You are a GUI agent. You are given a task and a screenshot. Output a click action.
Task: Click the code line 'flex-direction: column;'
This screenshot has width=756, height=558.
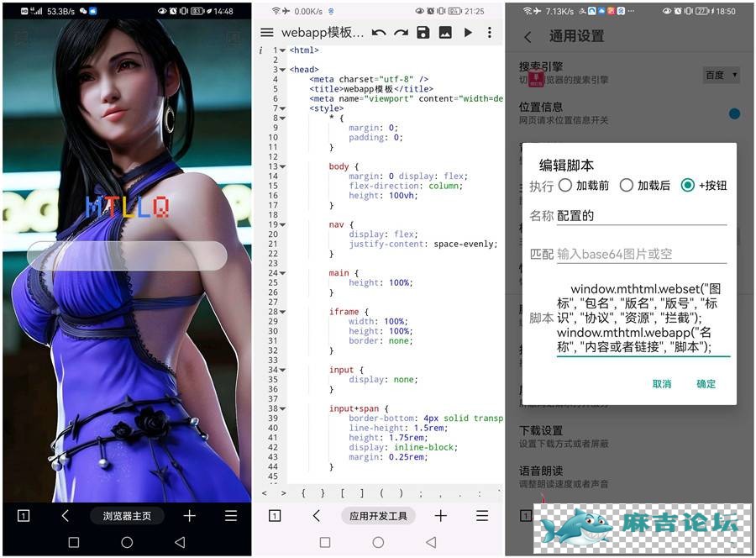(x=406, y=186)
